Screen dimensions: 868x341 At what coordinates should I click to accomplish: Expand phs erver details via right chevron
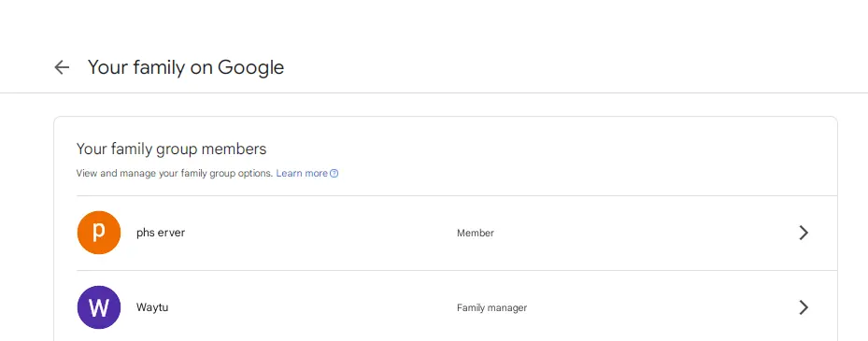pyautogui.click(x=804, y=233)
